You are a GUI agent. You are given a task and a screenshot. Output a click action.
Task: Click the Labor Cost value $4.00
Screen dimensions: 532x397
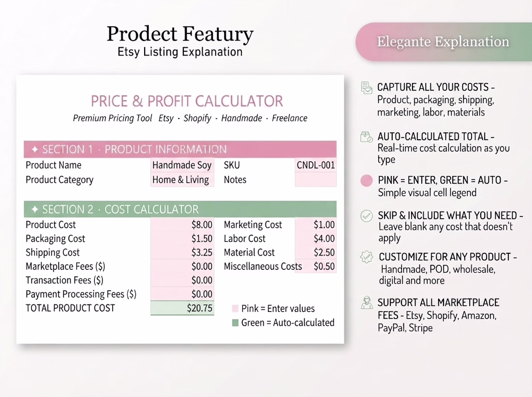(315, 238)
